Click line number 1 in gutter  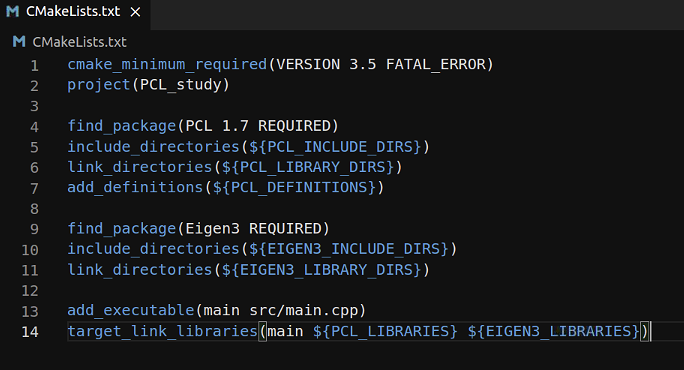(x=34, y=65)
